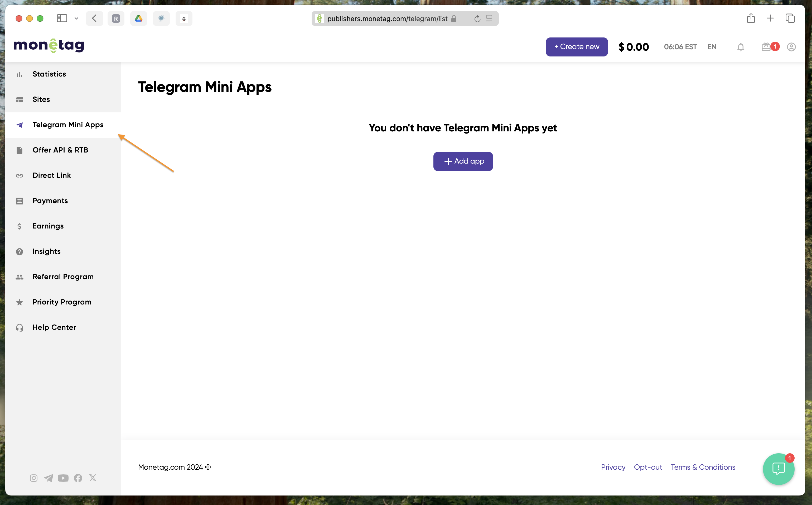Open the support chat bubble
Image resolution: width=812 pixels, height=505 pixels.
tap(778, 469)
